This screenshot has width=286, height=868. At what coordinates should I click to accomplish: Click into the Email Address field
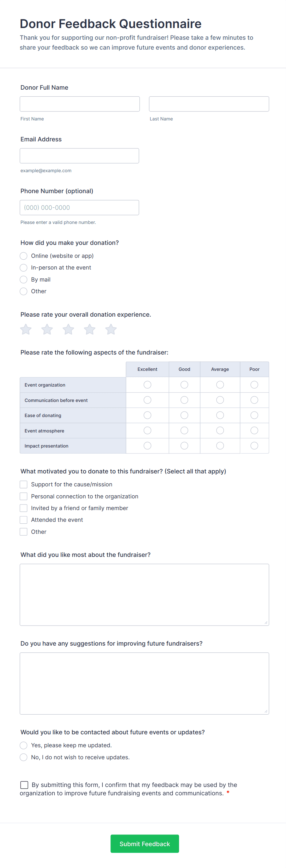(79, 156)
